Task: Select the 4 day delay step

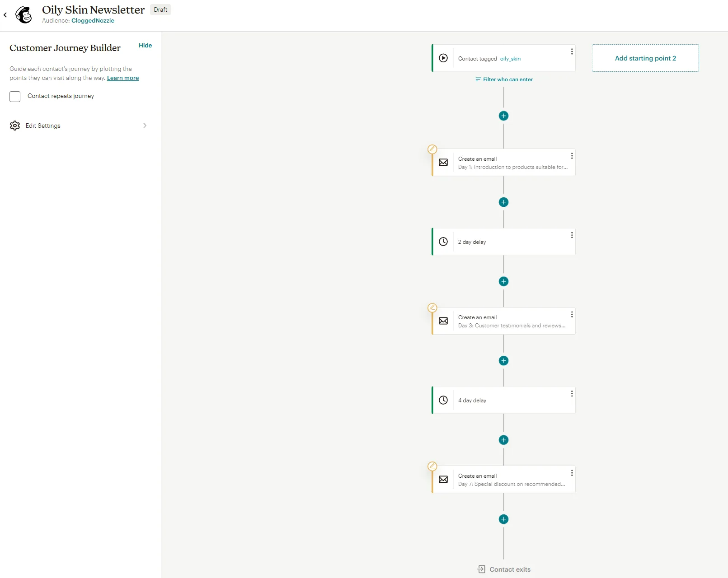Action: [x=503, y=400]
